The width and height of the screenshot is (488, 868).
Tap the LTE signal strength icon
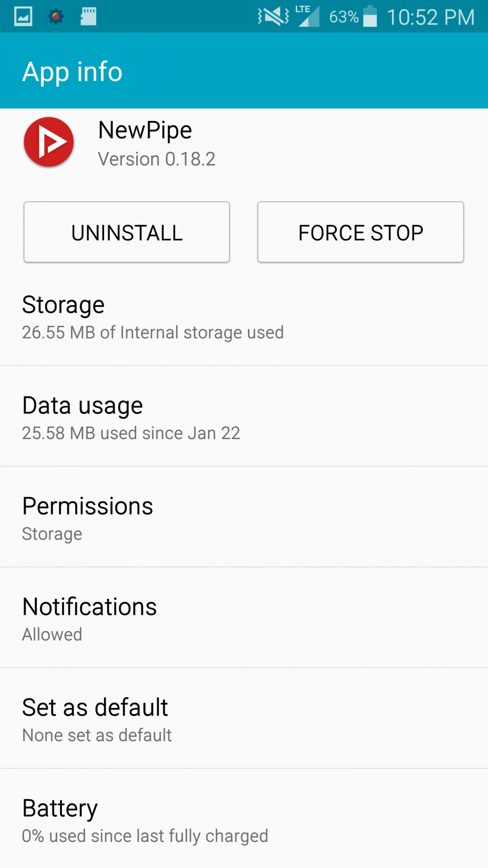[x=308, y=16]
